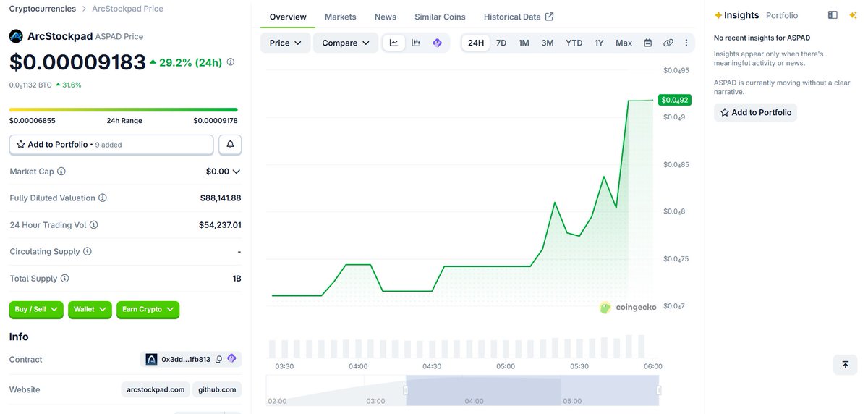Select 1M time range
Screen dimensions: 868x414
point(524,43)
